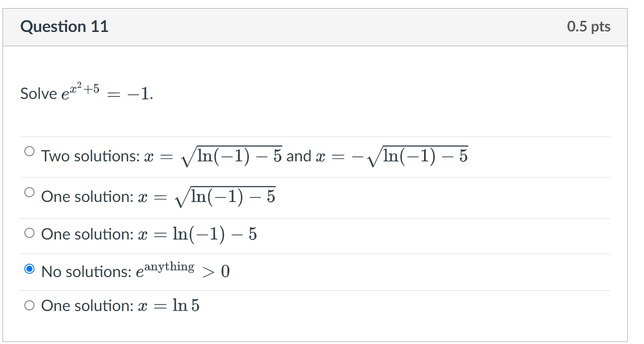Click the radio circle beside "x = ln 5"
The width and height of the screenshot is (644, 344).
[x=29, y=305]
